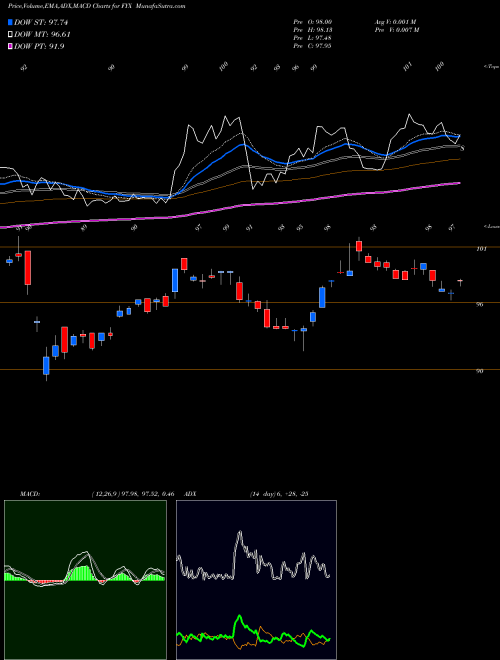Click the 'ADX' panel label
This screenshot has width=500, height=660.
[x=190, y=494]
